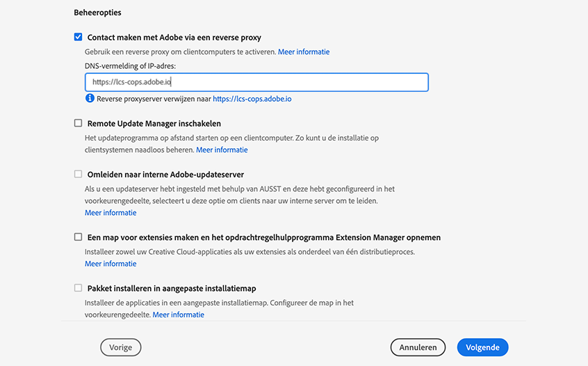Open Meer informatie for Extension Manager option
588x366 pixels.
111,264
